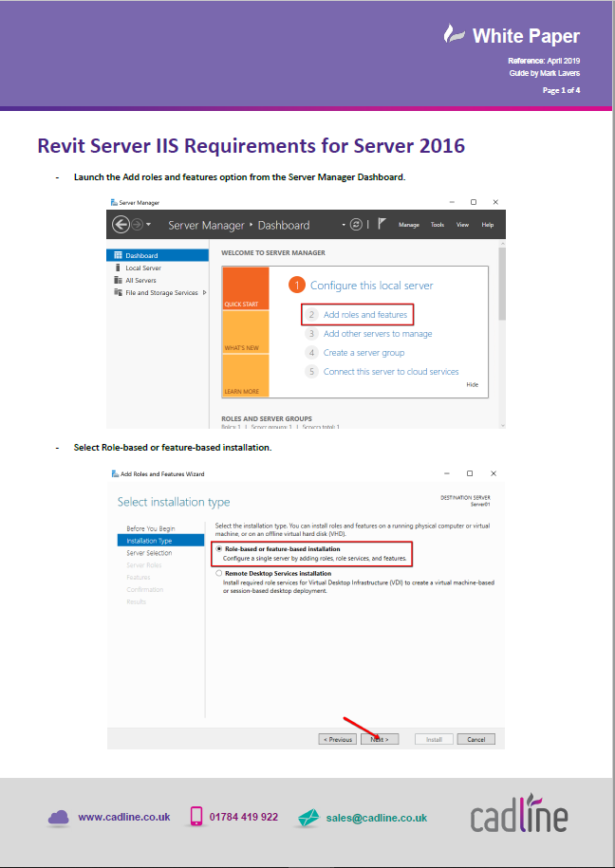The width and height of the screenshot is (615, 868).
Task: Click the All Servers icon in sidebar
Action: 118,280
